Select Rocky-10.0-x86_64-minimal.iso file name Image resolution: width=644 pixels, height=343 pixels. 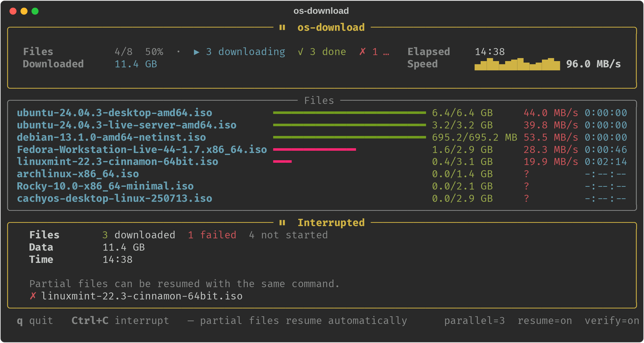(x=105, y=186)
